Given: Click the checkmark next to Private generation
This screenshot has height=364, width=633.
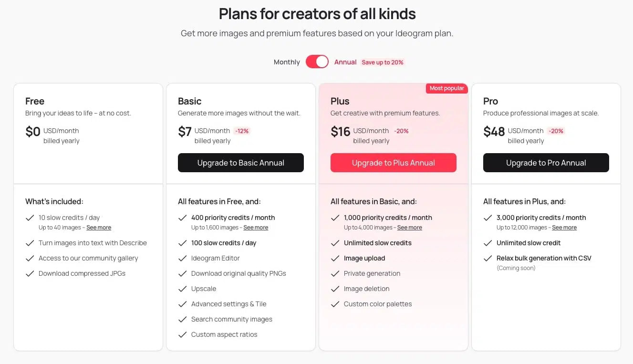Looking at the screenshot, I should pos(335,273).
